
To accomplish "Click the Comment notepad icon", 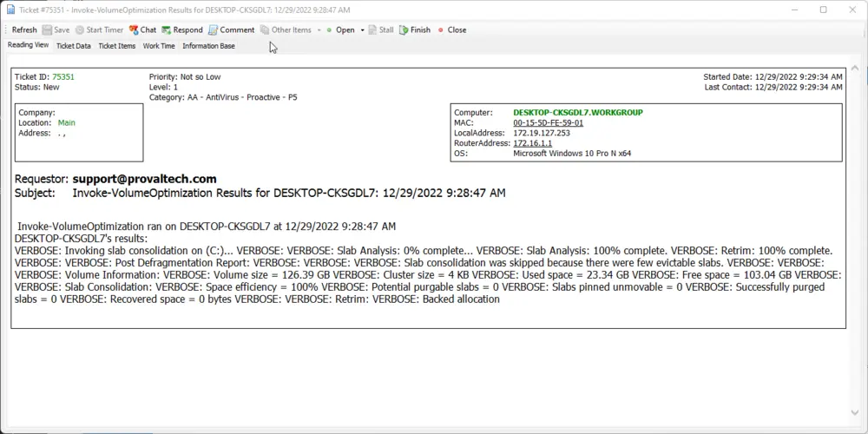I will pyautogui.click(x=214, y=30).
